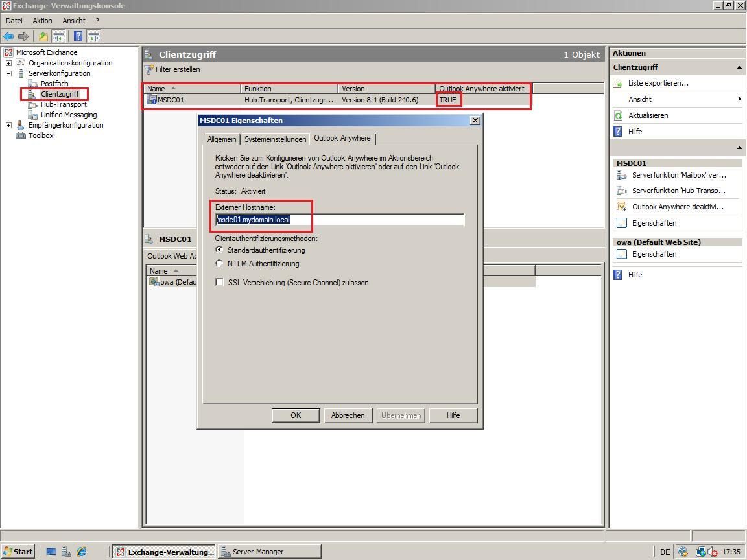The image size is (747, 560).
Task: Click the Serverfunktion 'Mailbox' action icon
Action: click(622, 175)
